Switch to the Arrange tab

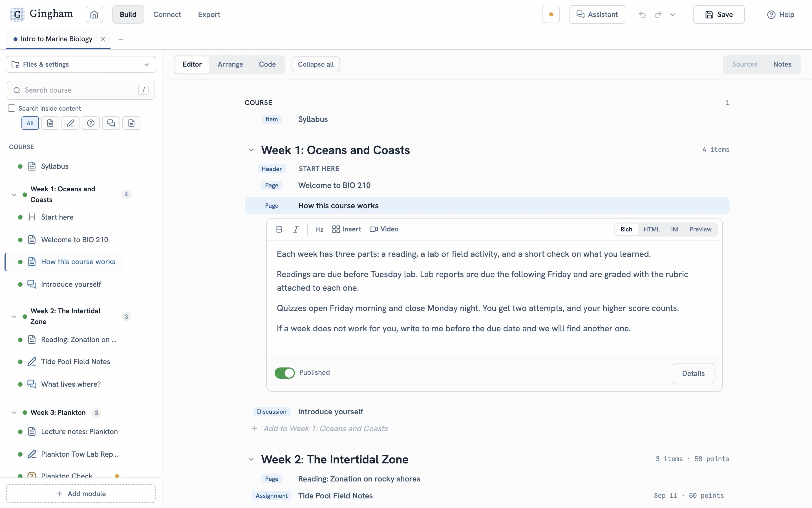[x=230, y=64]
